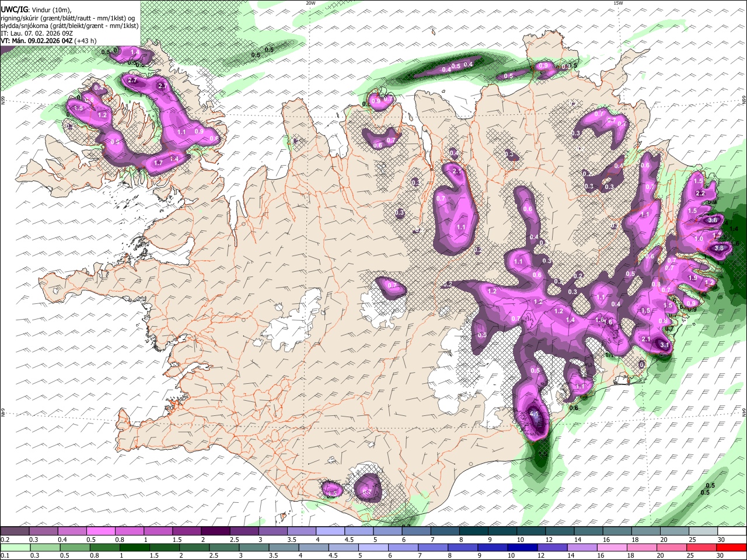Click the 4.1 precipitation value on south coast

coord(534,414)
